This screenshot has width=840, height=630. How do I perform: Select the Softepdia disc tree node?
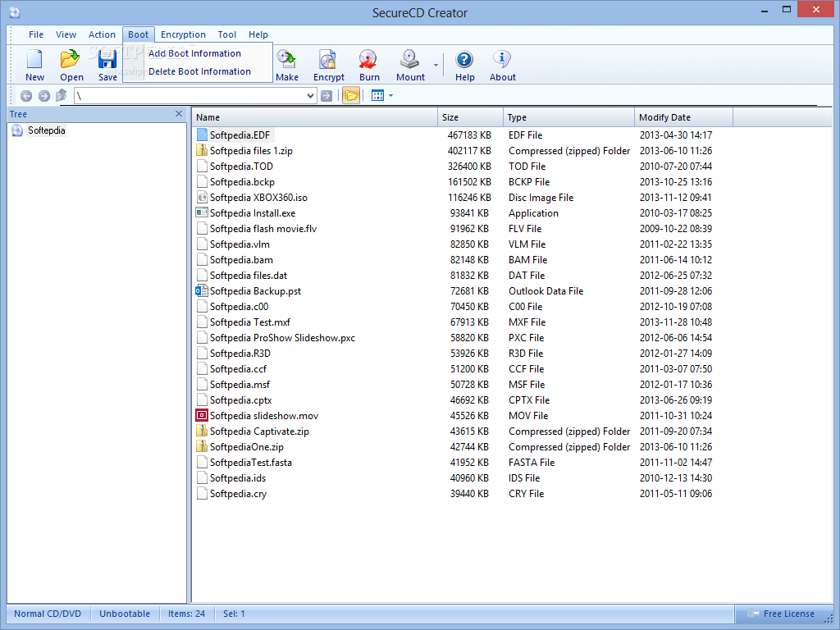pos(47,130)
